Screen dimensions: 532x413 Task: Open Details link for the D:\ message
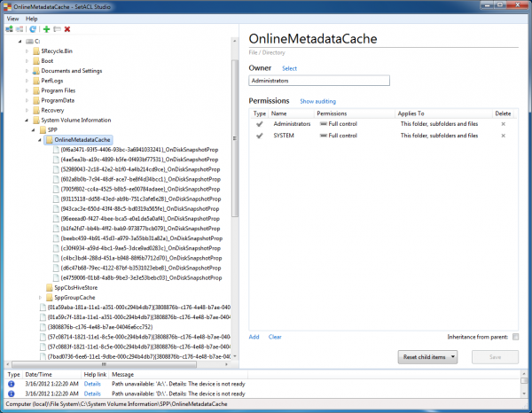point(92,394)
